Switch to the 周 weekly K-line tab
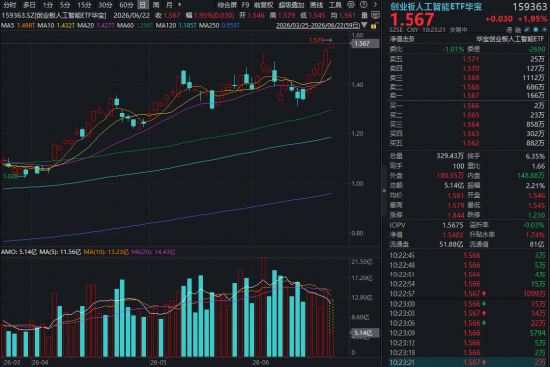 pos(156,5)
